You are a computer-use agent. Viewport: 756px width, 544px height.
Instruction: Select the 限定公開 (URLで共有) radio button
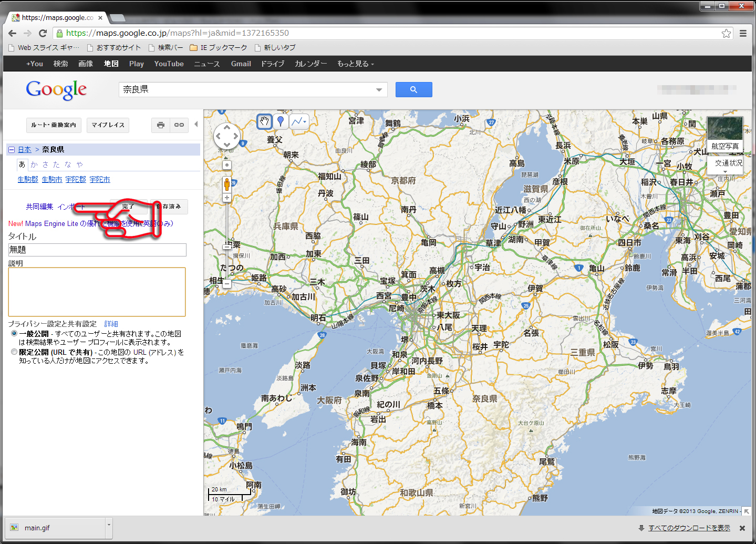tap(14, 352)
